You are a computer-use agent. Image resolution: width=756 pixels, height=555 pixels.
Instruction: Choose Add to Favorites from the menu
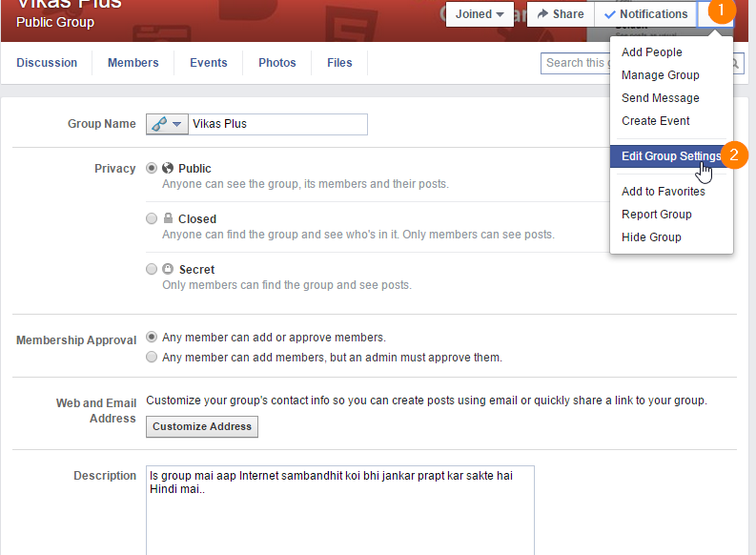click(x=671, y=192)
